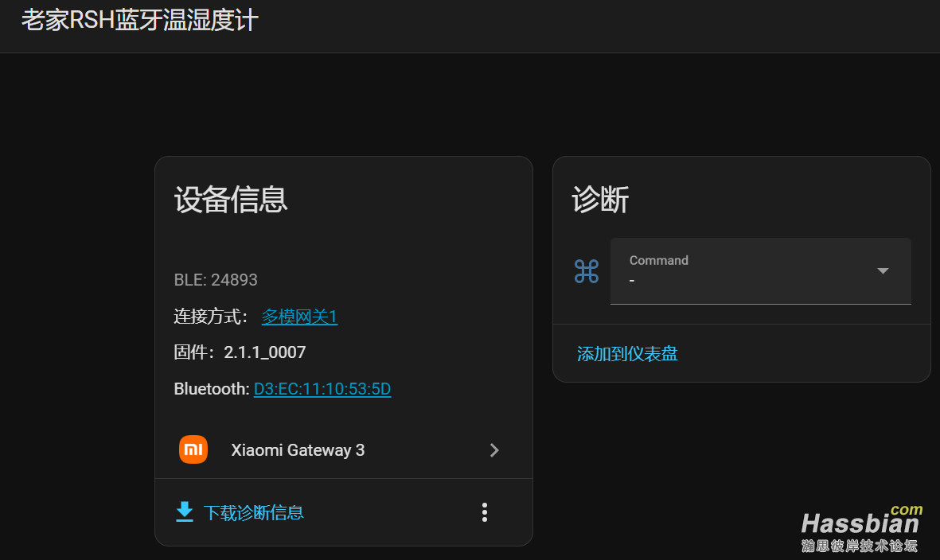Click the vertical dots menu in device info footer
940x560 pixels.
coord(484,512)
